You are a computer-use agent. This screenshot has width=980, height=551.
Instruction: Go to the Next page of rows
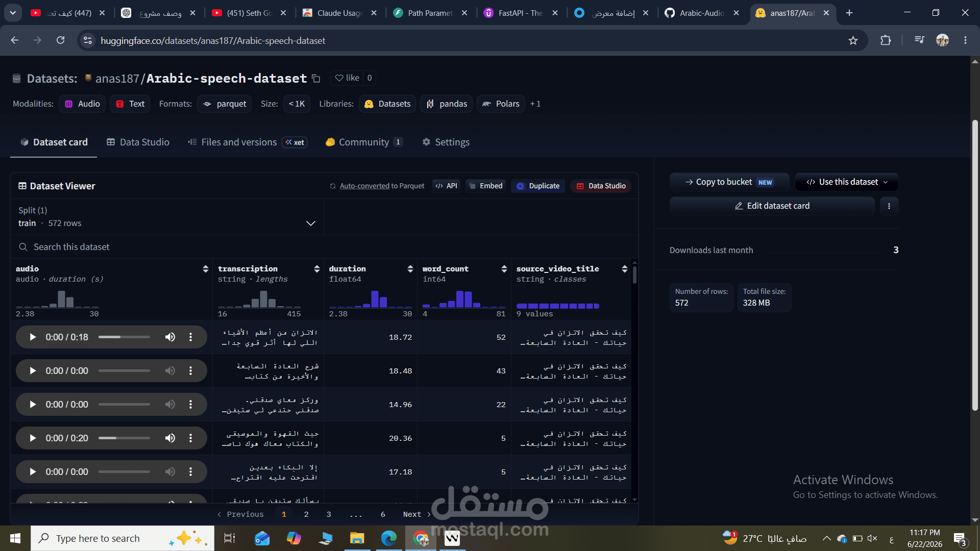click(x=416, y=515)
